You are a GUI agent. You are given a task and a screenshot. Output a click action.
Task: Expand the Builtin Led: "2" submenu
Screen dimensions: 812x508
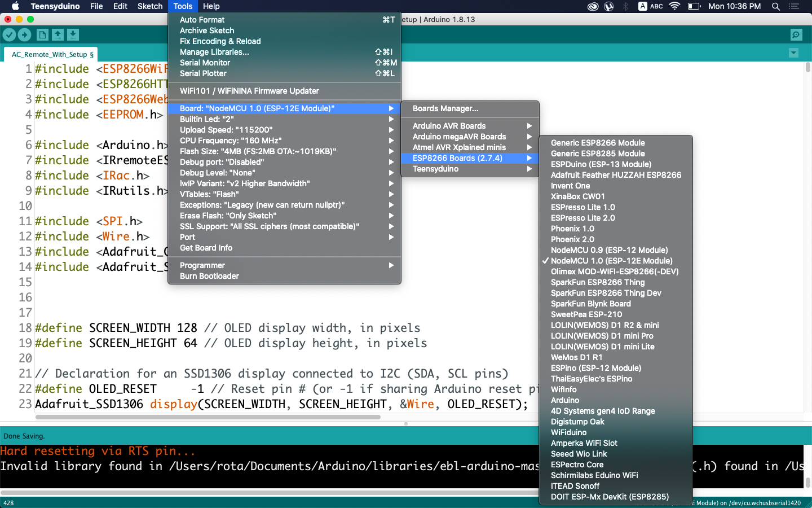[284, 119]
